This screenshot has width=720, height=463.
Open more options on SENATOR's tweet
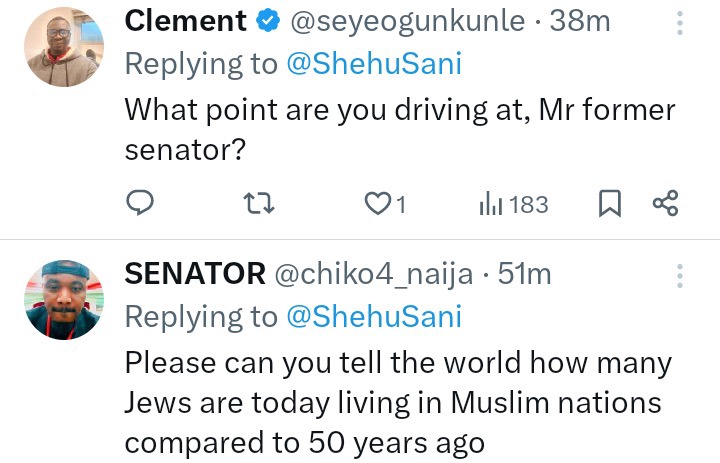click(681, 275)
